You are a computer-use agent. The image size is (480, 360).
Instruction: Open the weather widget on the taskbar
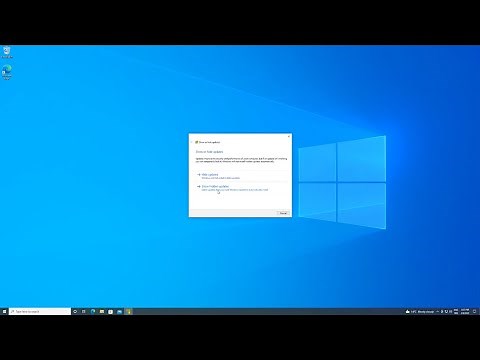pos(420,312)
